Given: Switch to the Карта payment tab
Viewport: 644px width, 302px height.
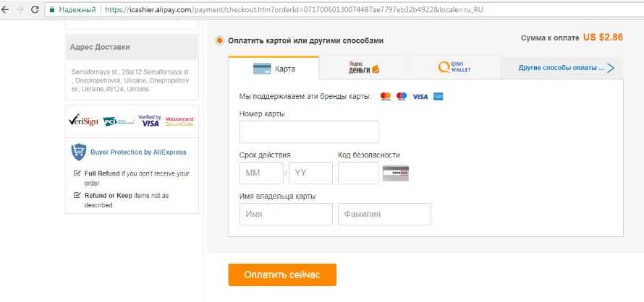Looking at the screenshot, I should (273, 69).
